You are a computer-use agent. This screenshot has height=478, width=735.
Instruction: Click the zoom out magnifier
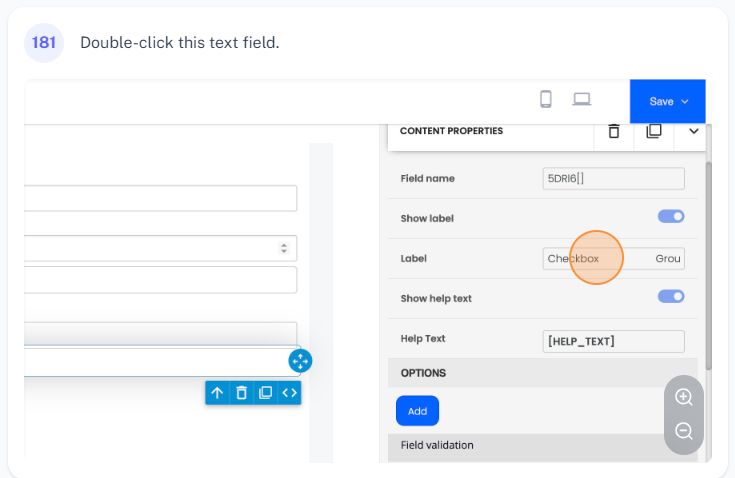click(x=684, y=431)
